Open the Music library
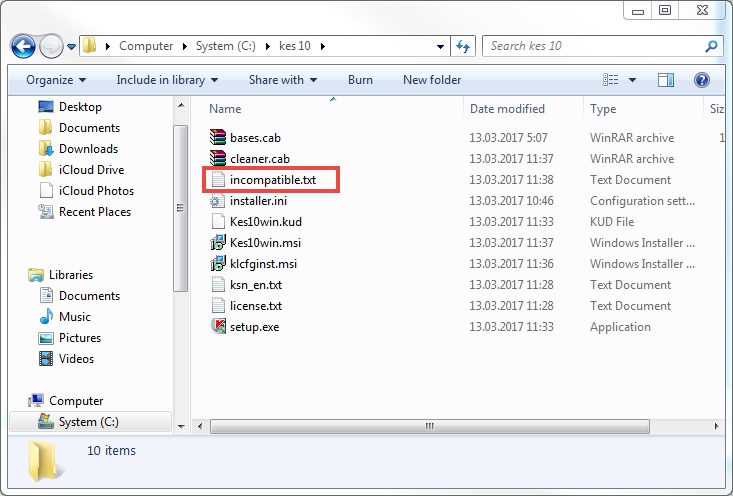Viewport: 733px width, 496px height. click(x=65, y=316)
